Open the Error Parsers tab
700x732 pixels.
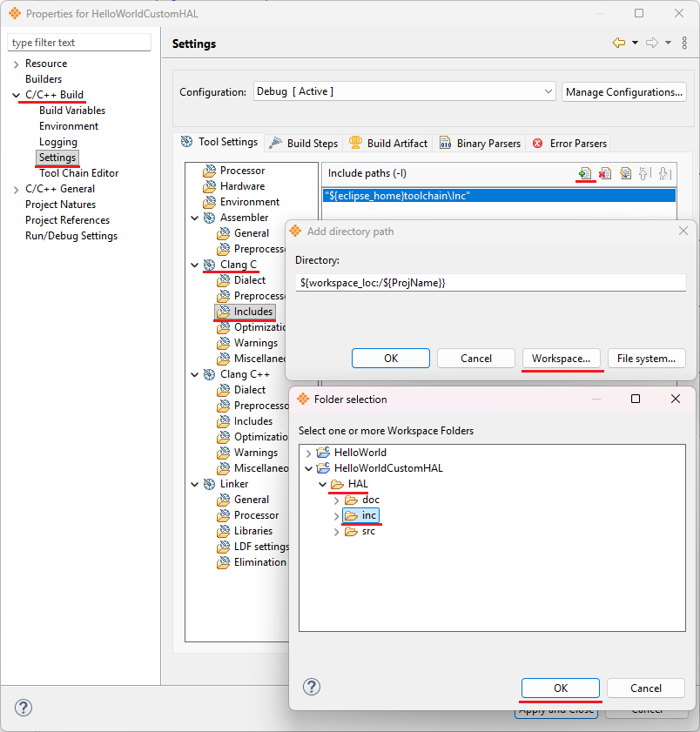(570, 143)
